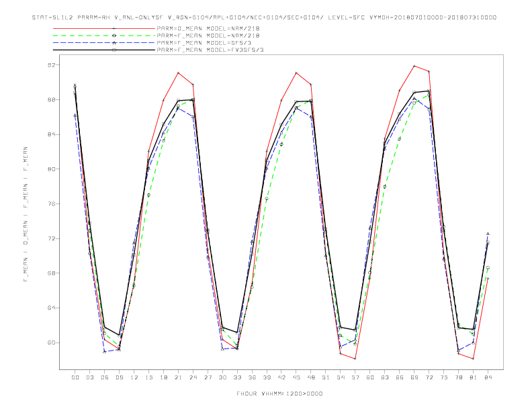The width and height of the screenshot is (532, 411).
Task: Click y-axis tick value 72
Action: click(52, 238)
